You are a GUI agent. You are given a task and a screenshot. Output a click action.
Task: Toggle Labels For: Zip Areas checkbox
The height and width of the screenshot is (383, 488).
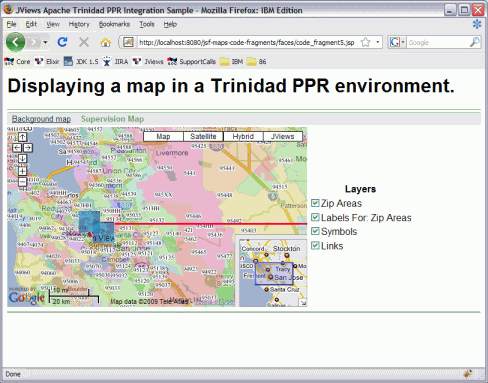click(315, 217)
